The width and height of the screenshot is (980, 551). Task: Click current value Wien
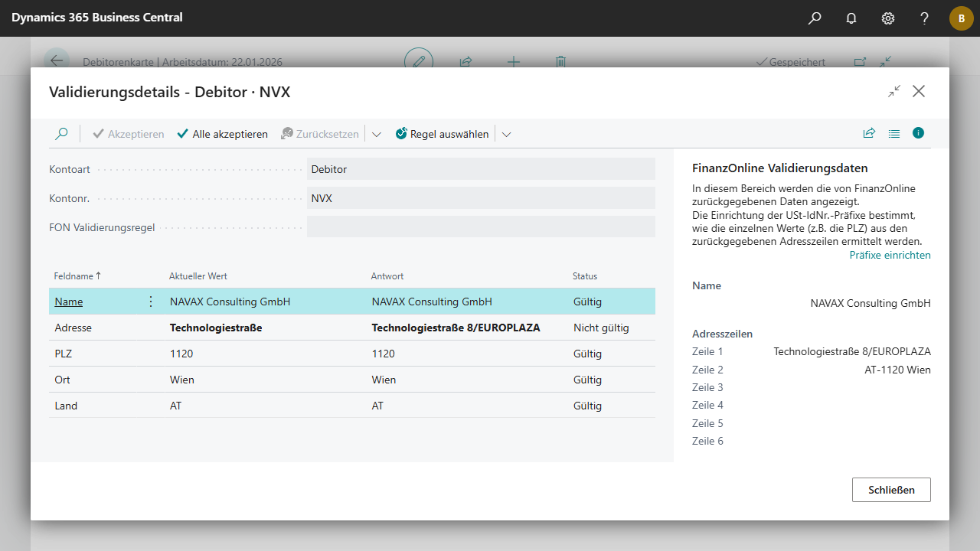[x=182, y=380]
